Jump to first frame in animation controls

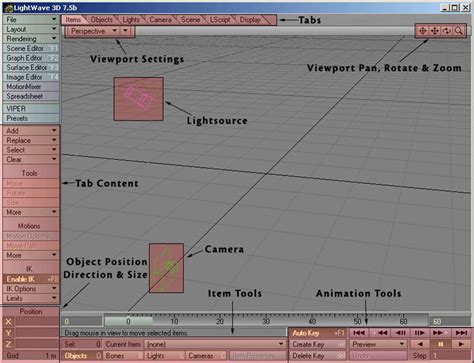pos(359,333)
